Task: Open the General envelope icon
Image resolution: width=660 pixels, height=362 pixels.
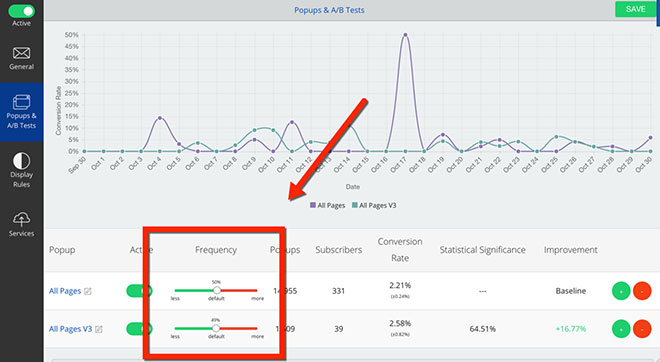Action: coord(21,53)
